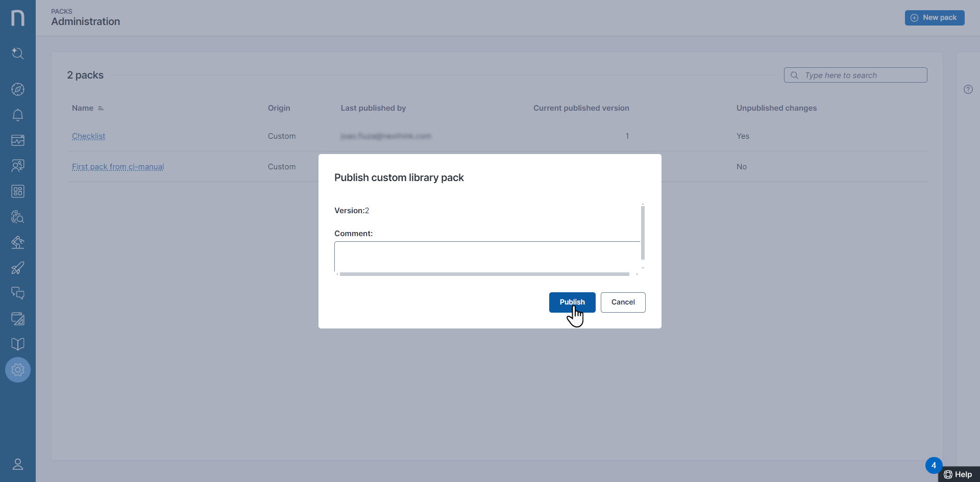Click the Publish button in the dialog
The height and width of the screenshot is (482, 980).
(x=572, y=302)
